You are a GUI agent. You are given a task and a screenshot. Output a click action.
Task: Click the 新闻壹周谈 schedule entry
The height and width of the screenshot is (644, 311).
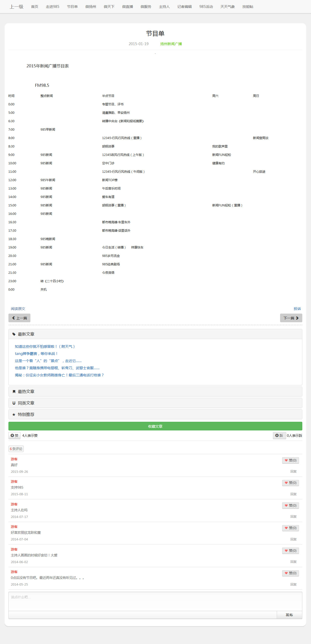pos(261,138)
